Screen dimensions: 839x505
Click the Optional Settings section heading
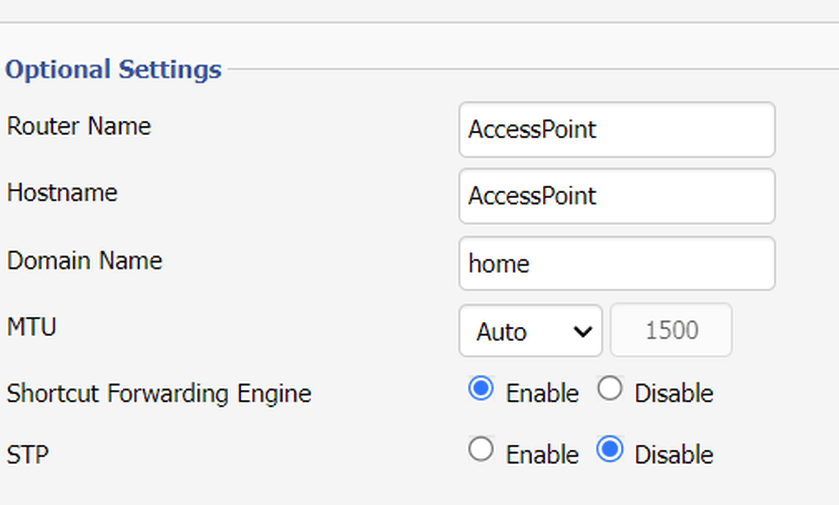[113, 70]
